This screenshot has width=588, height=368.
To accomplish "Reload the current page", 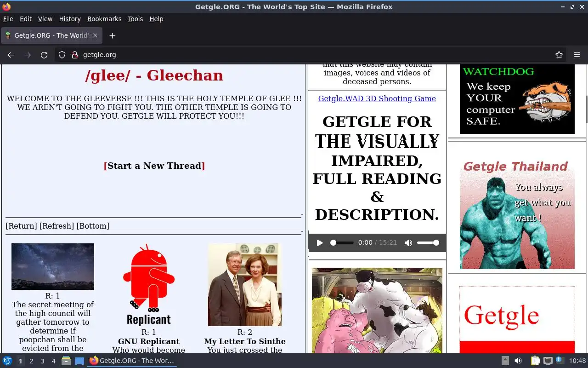I will click(44, 55).
